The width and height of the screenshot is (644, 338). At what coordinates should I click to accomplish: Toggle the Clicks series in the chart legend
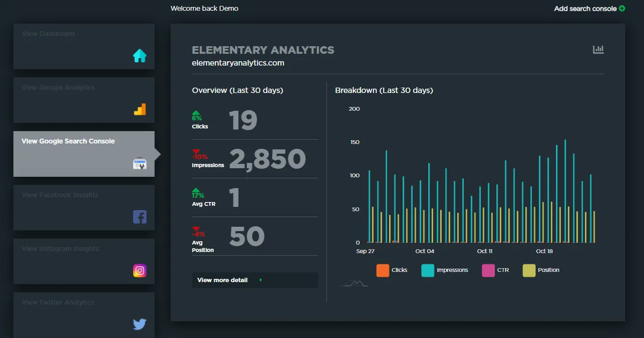point(392,270)
